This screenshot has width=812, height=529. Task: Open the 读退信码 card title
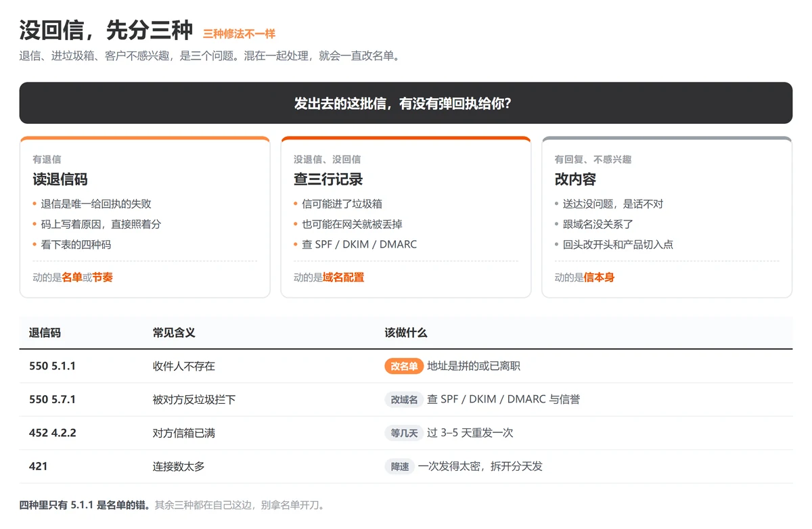tap(60, 179)
